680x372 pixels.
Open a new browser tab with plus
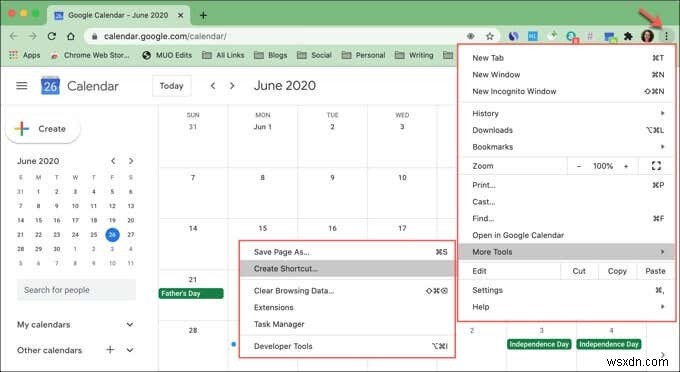point(203,16)
